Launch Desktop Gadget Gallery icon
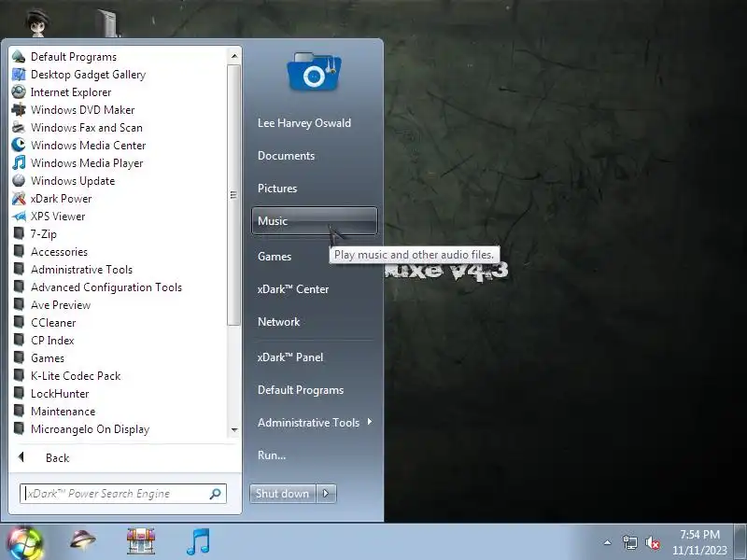 [19, 75]
